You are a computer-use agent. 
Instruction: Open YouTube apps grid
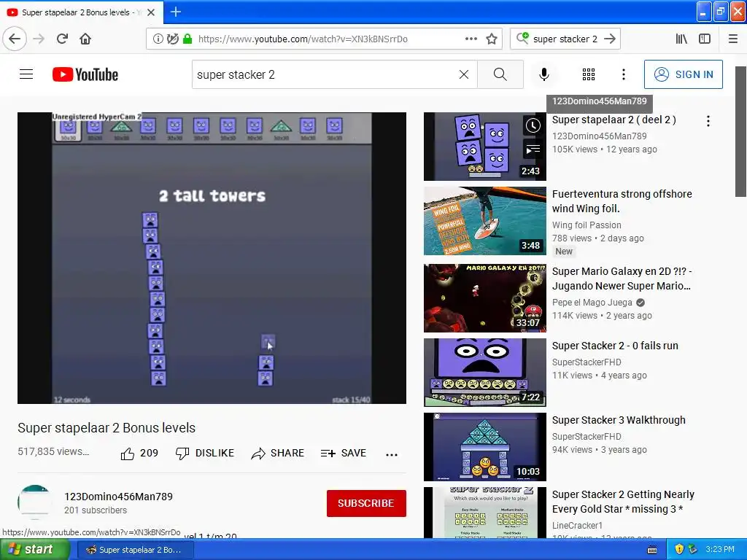[589, 74]
